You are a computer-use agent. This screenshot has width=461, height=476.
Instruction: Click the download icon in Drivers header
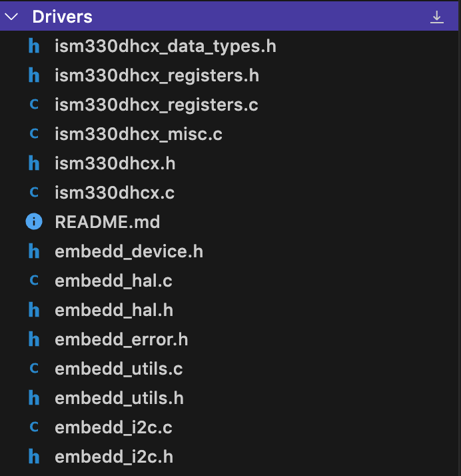[x=436, y=17]
